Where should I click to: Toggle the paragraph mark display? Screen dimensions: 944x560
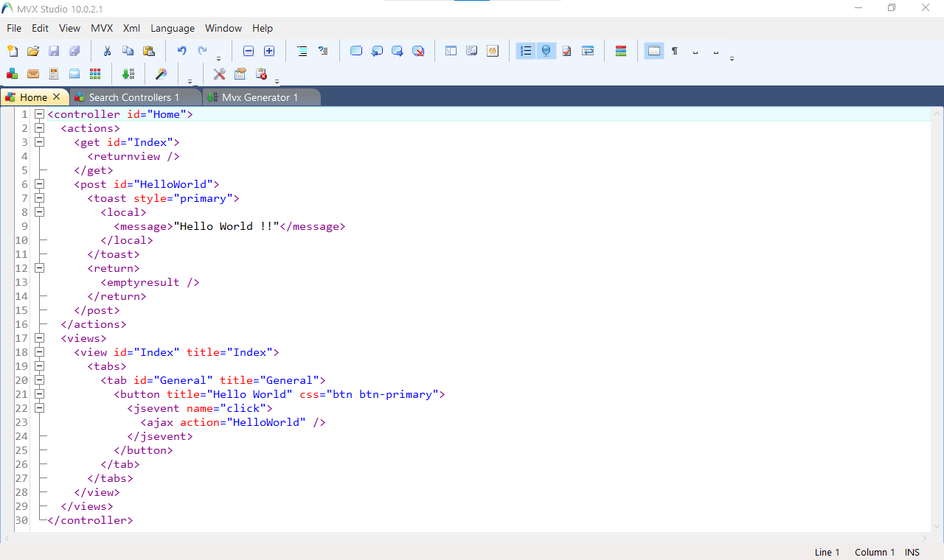(x=674, y=50)
